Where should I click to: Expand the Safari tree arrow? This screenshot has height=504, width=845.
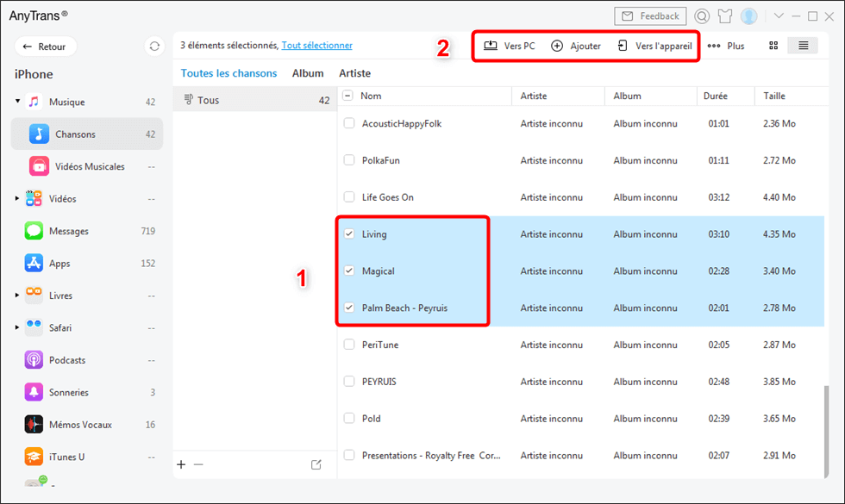tap(17, 327)
